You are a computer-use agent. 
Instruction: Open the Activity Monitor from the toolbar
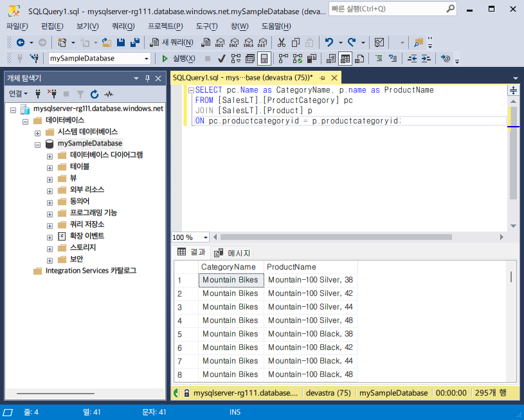(379, 42)
